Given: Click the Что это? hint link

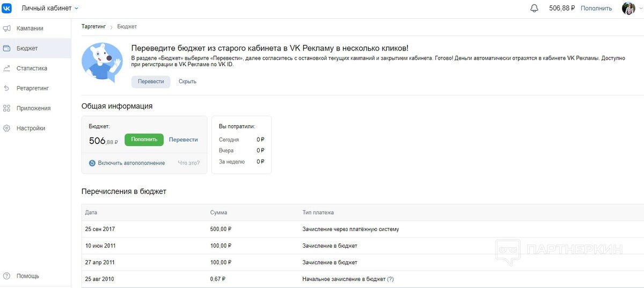Looking at the screenshot, I should pos(189,163).
